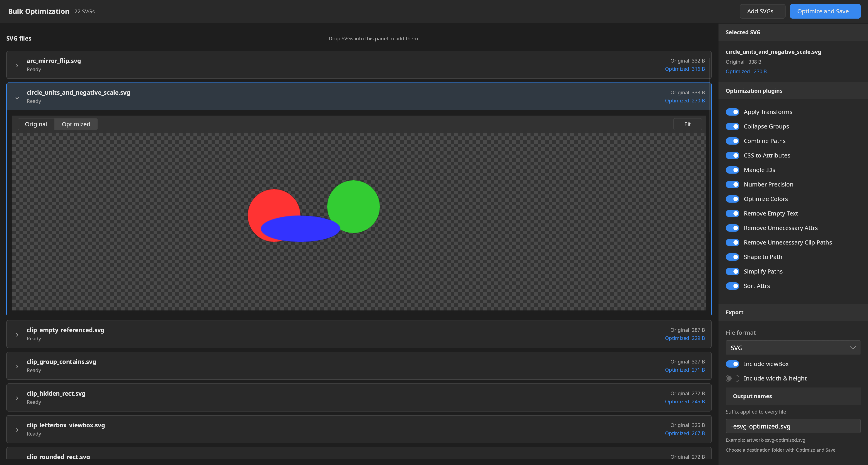The width and height of the screenshot is (868, 465).
Task: Expand the arc_mirror_flip.svg row chevron
Action: (17, 65)
